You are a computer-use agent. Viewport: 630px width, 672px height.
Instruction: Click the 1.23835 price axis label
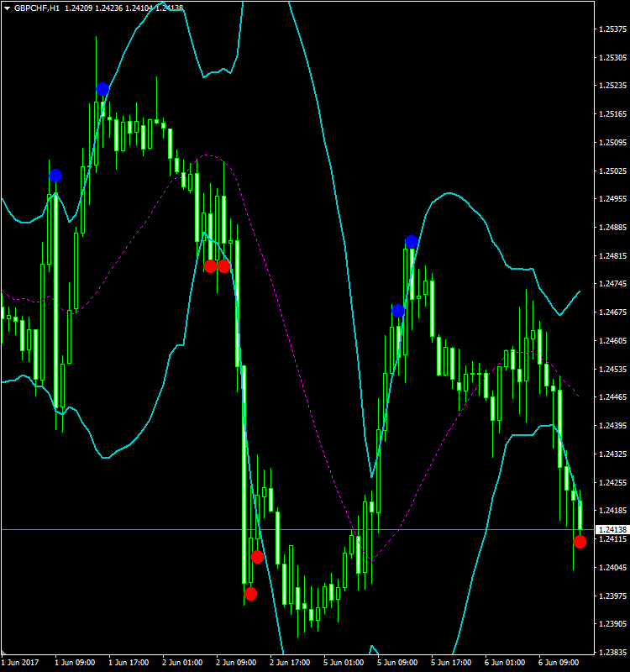point(612,653)
